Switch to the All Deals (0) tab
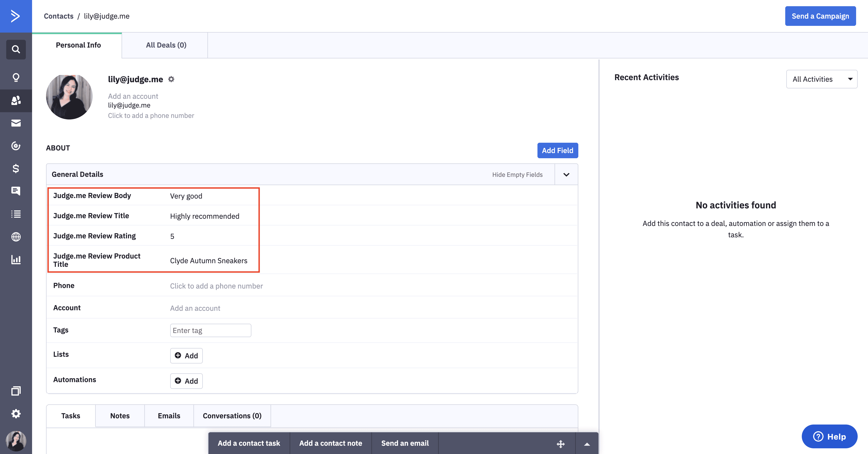 (166, 45)
